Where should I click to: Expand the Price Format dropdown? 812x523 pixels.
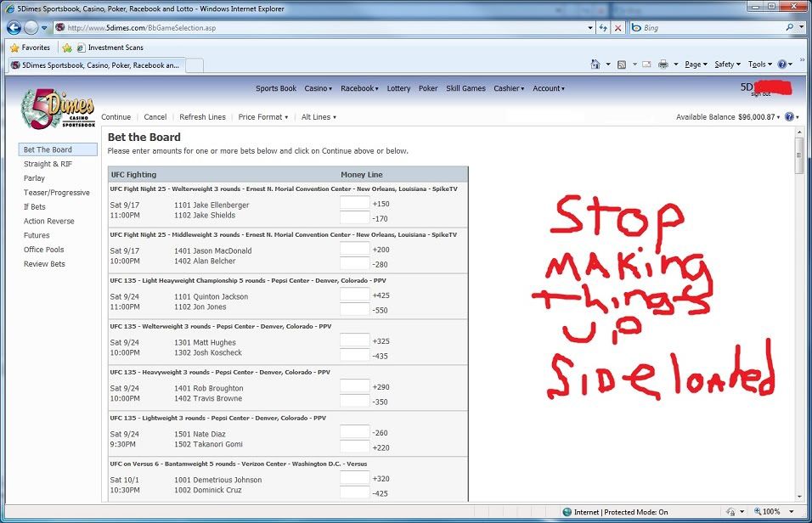(x=263, y=117)
